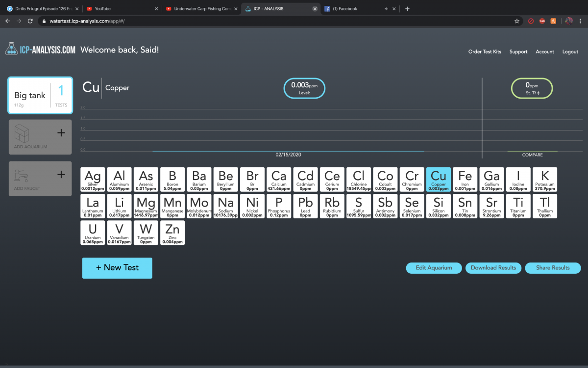Reload the page using the browser refresh button
Image resolution: width=588 pixels, height=368 pixels.
[x=30, y=21]
